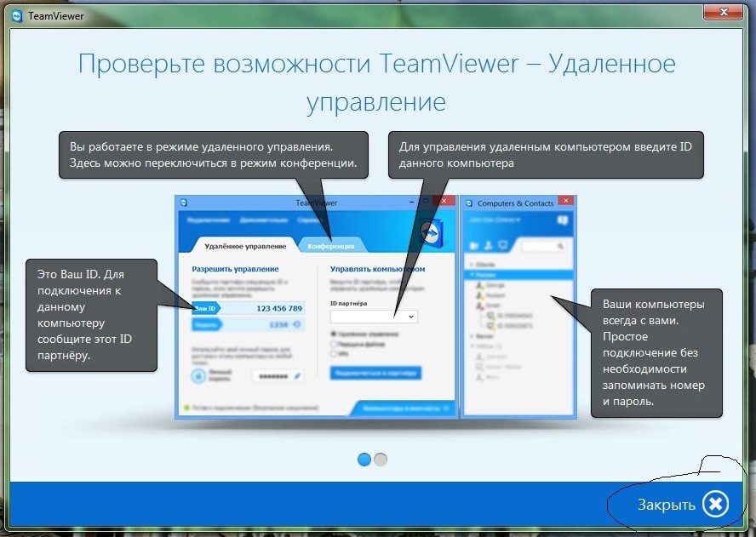
Task: Click the password value 1234 in the illustration
Action: (x=278, y=324)
